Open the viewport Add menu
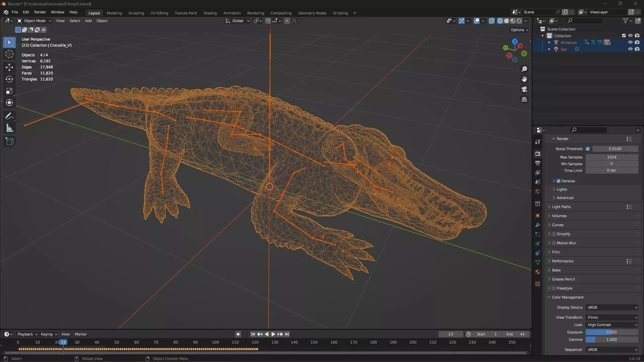 pos(88,21)
